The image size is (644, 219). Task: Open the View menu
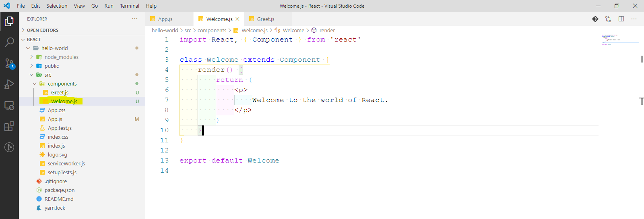pos(79,6)
